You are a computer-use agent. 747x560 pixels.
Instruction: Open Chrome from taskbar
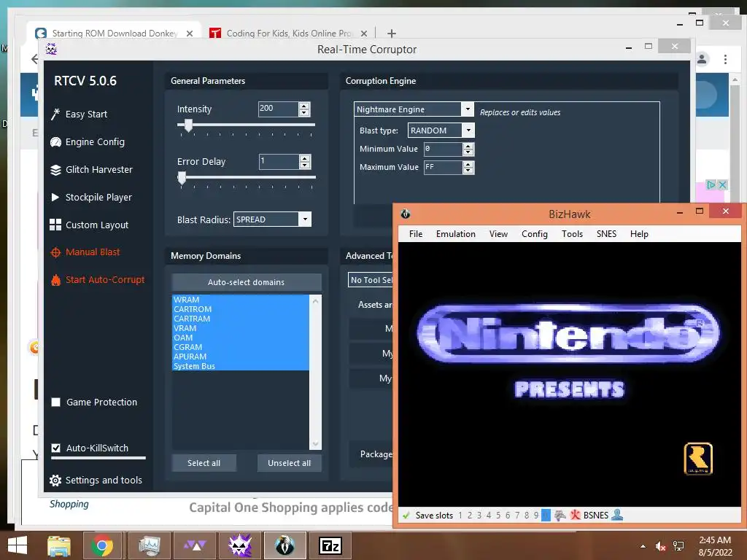click(101, 545)
